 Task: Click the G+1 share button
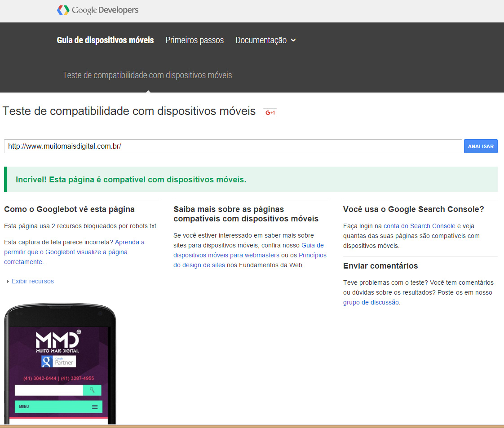[270, 113]
